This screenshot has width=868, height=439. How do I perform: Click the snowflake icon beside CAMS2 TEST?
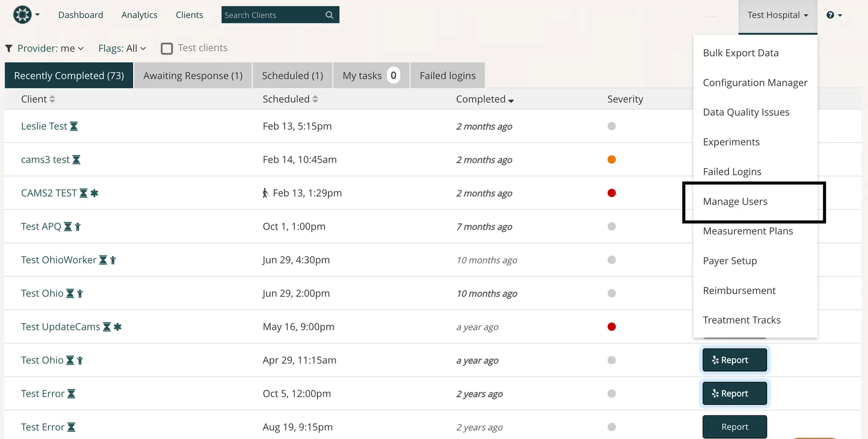click(94, 193)
